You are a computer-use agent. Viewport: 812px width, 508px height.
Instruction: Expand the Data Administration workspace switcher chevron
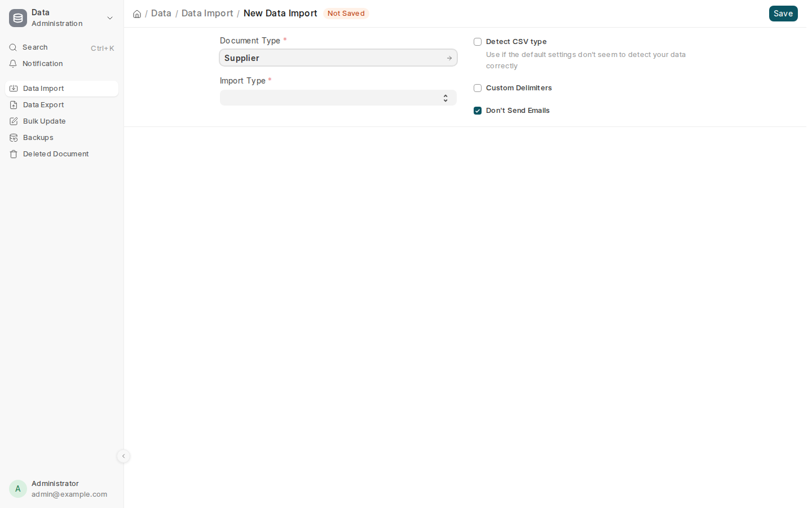pyautogui.click(x=110, y=18)
